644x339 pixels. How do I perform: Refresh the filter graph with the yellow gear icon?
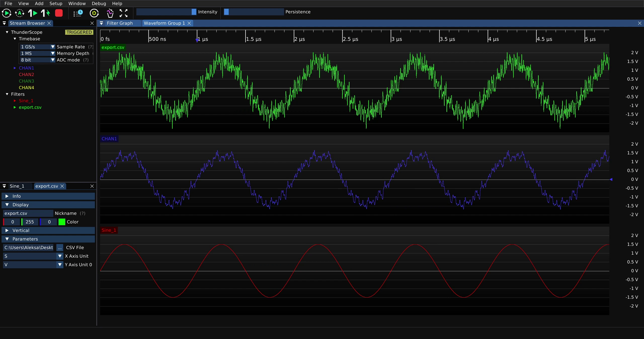(94, 13)
